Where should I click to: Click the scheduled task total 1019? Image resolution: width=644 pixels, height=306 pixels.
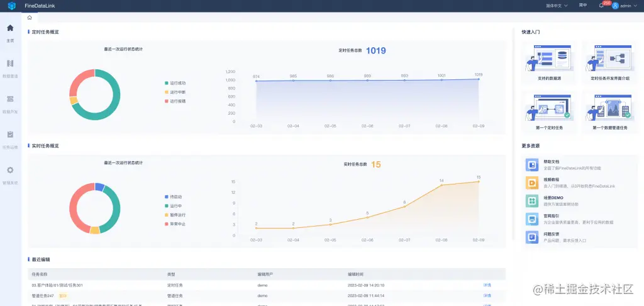pyautogui.click(x=376, y=50)
